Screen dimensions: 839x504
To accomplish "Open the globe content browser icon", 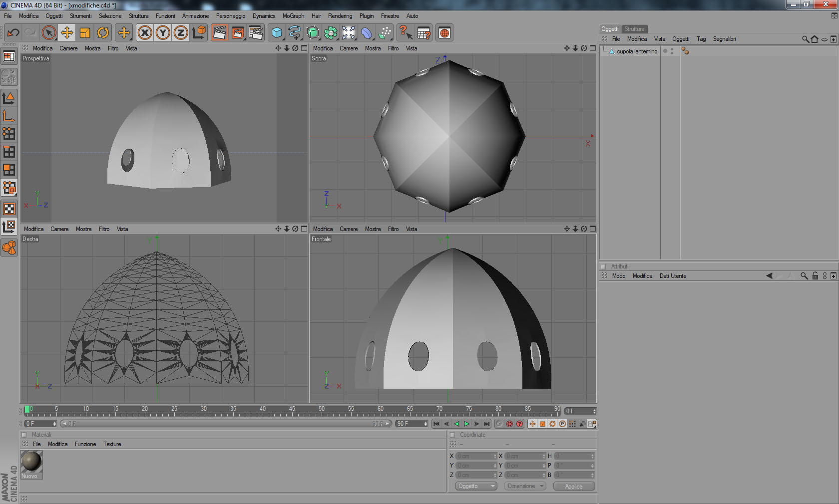I will click(x=444, y=33).
